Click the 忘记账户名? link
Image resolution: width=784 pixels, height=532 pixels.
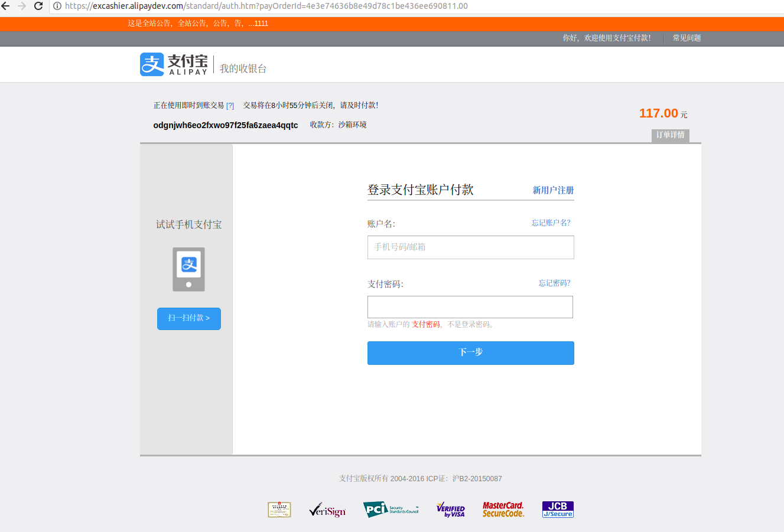coord(551,223)
